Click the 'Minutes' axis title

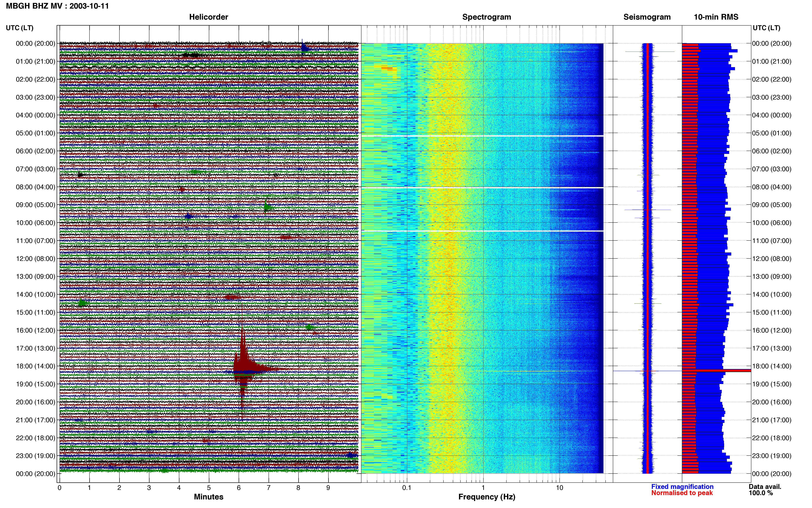(209, 497)
